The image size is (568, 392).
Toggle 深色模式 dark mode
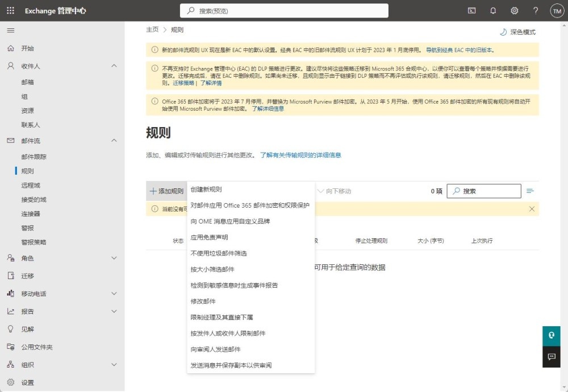[517, 32]
